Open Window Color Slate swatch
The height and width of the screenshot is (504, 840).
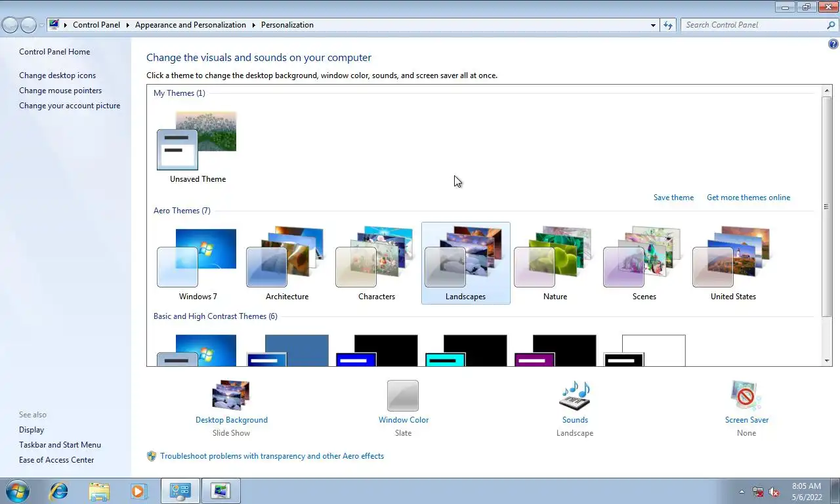coord(403,396)
